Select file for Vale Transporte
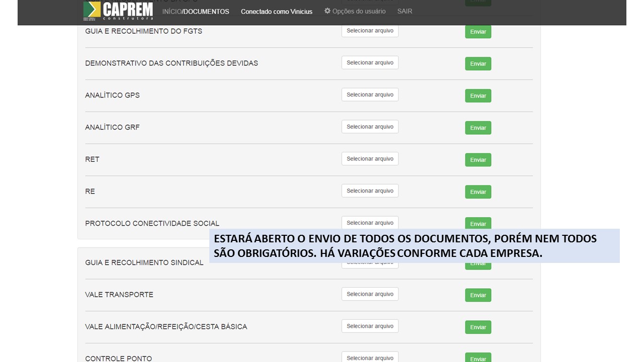This screenshot has width=644, height=362. tap(370, 294)
